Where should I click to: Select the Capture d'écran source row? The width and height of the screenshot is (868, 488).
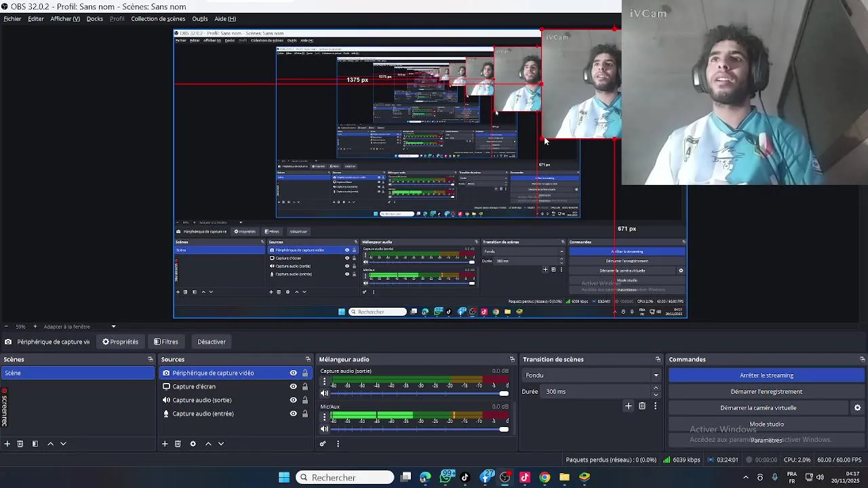pos(235,386)
